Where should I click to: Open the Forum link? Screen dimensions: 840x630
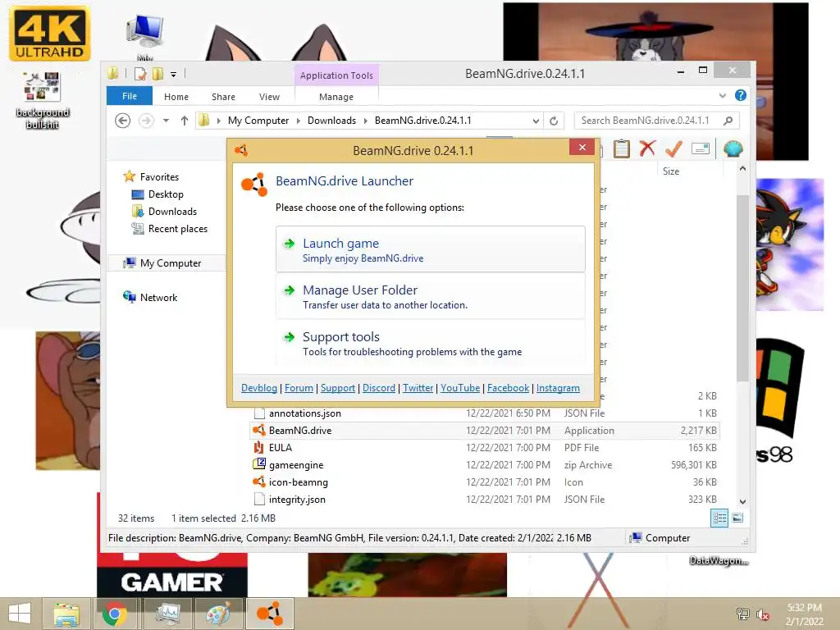(x=299, y=388)
